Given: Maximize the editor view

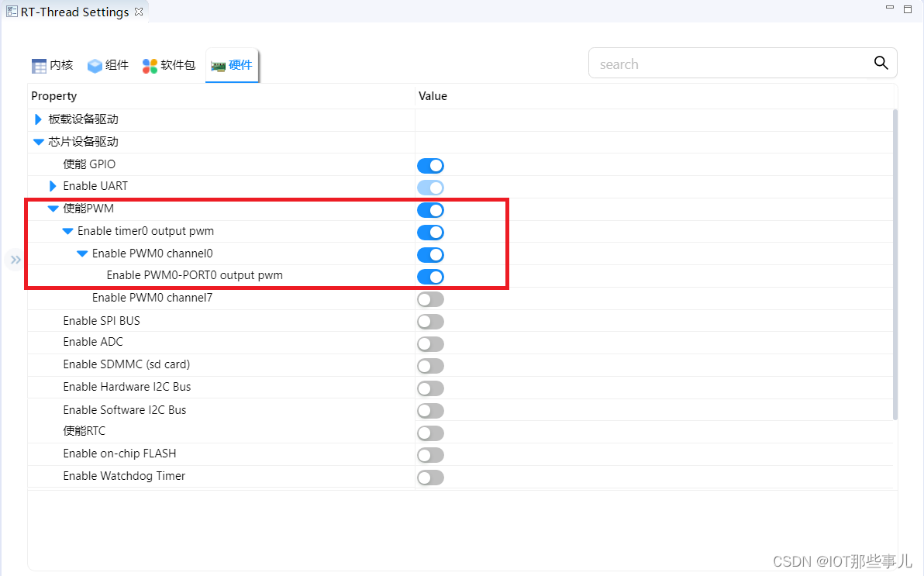Looking at the screenshot, I should (x=908, y=9).
